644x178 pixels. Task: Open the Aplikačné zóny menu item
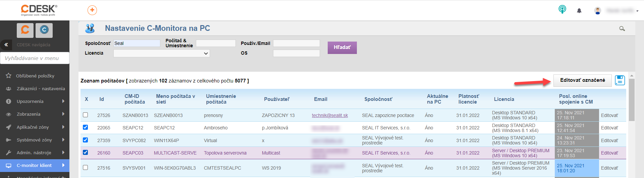click(35, 127)
